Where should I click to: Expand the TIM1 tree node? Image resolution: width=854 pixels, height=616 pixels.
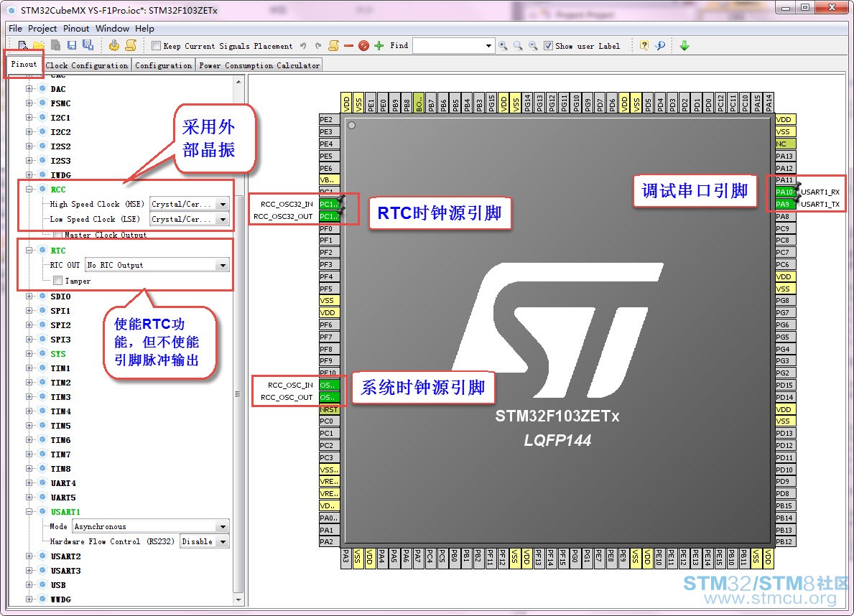[x=29, y=368]
